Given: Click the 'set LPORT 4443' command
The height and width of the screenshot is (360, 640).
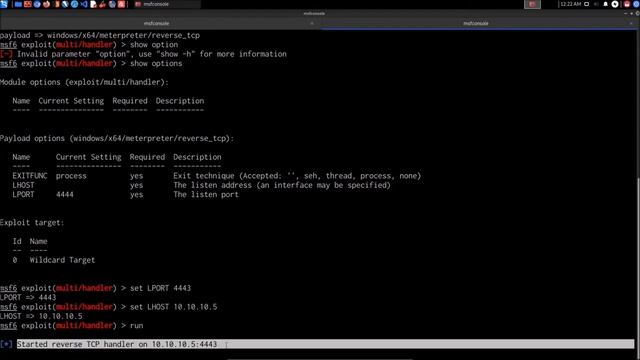Looking at the screenshot, I should (x=160, y=288).
